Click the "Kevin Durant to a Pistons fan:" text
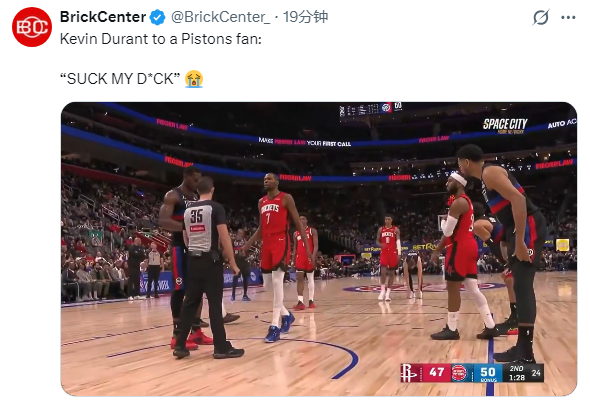Viewport: 590px width, 403px height. coord(161,39)
